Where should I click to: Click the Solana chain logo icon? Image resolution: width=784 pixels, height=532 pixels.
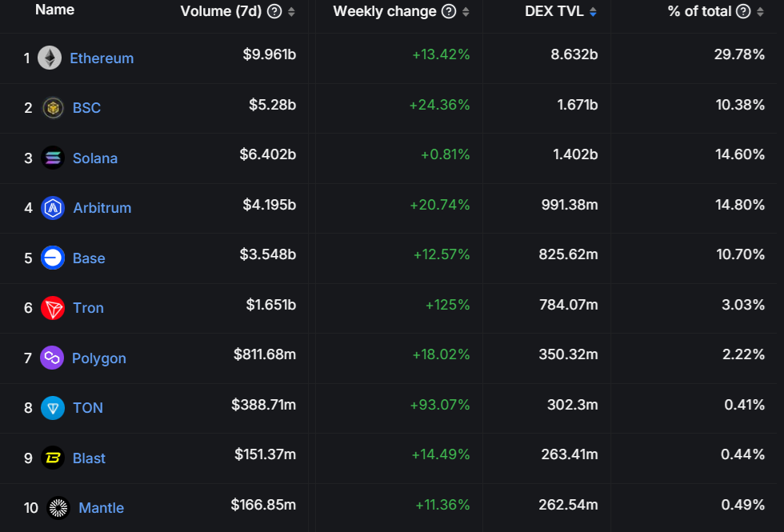click(x=53, y=158)
